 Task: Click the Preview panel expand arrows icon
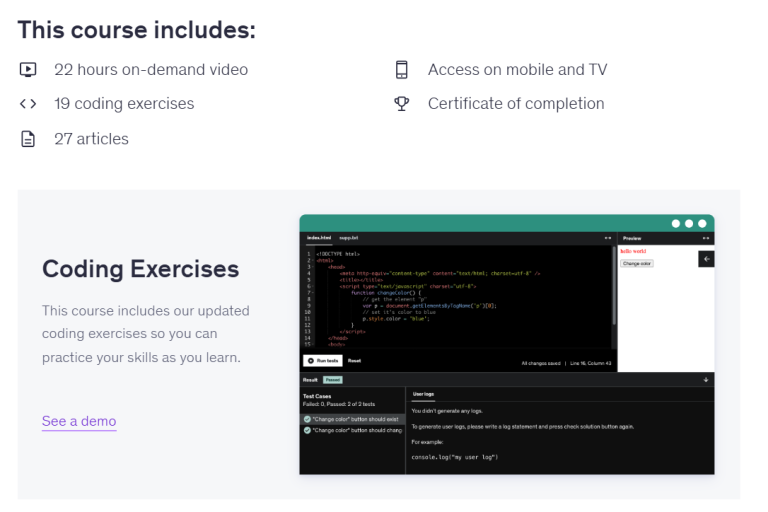pos(705,238)
